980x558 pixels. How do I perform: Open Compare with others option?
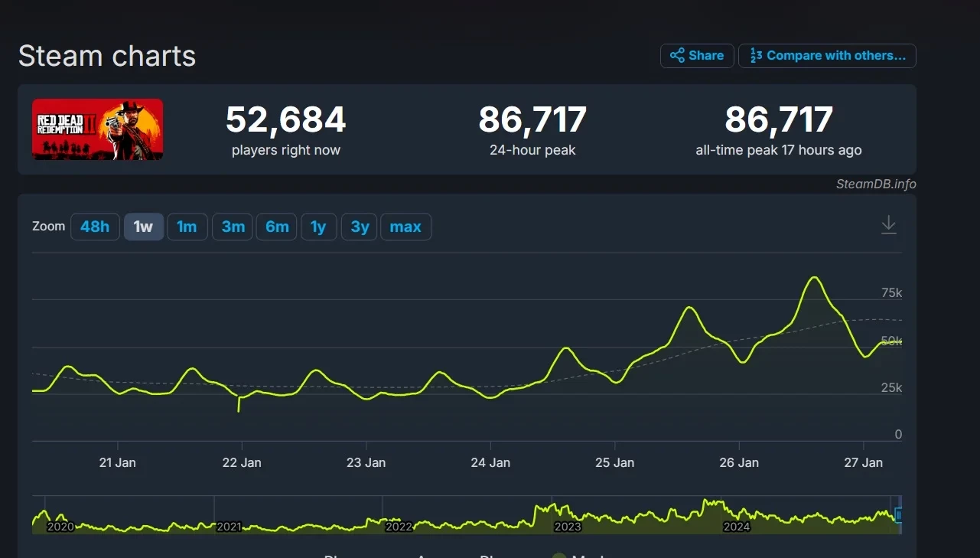coord(827,56)
